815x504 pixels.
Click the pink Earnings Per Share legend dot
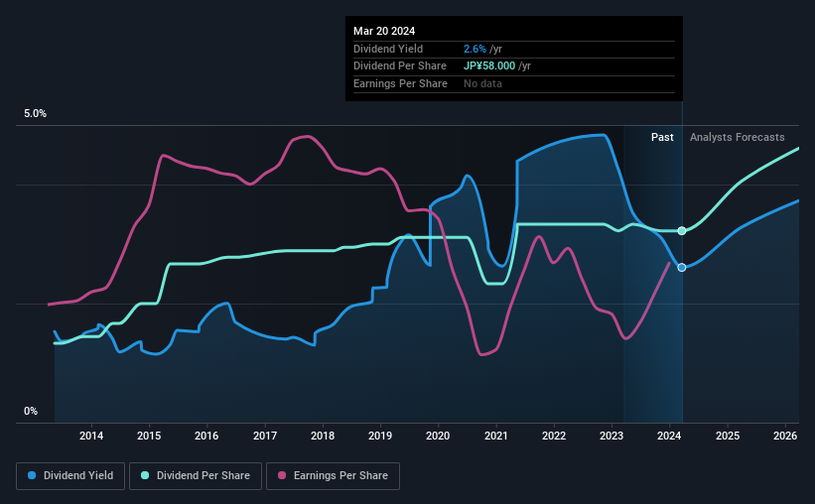[x=282, y=475]
